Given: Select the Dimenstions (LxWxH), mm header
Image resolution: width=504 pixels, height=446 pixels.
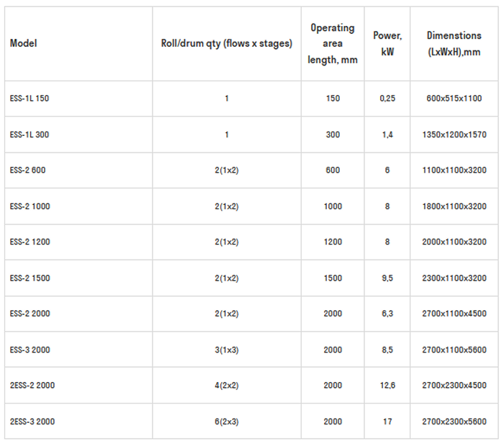Looking at the screenshot, I should pyautogui.click(x=454, y=43).
